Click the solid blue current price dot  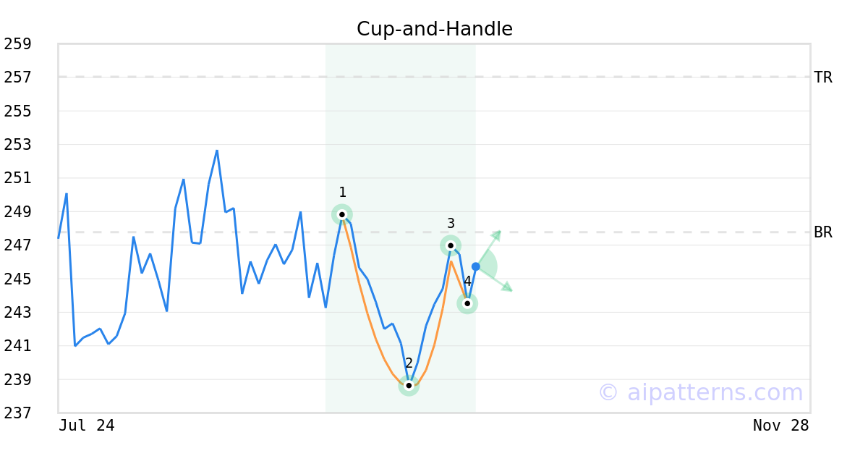[x=476, y=267]
